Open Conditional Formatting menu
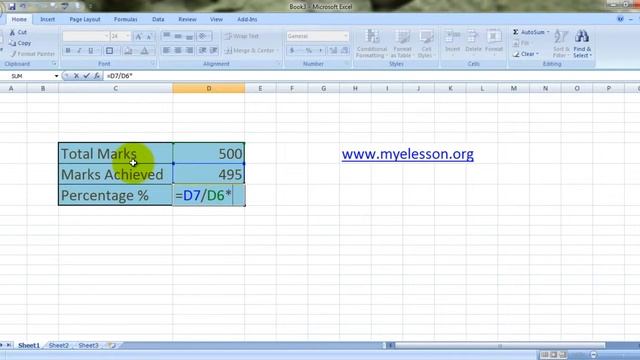Image resolution: width=640 pixels, height=360 pixels. coord(372,43)
